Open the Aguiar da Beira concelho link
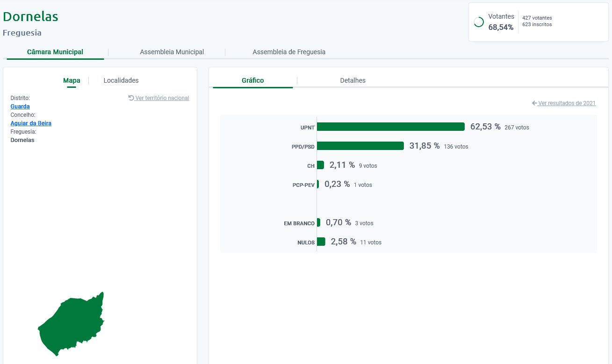 click(31, 123)
